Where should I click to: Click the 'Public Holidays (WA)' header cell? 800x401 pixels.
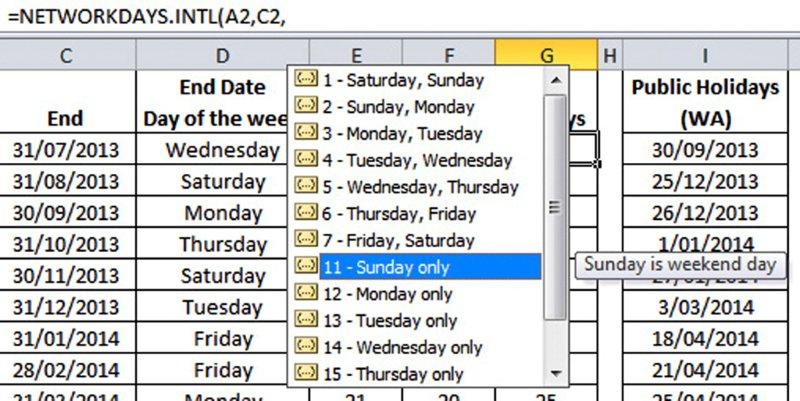705,103
